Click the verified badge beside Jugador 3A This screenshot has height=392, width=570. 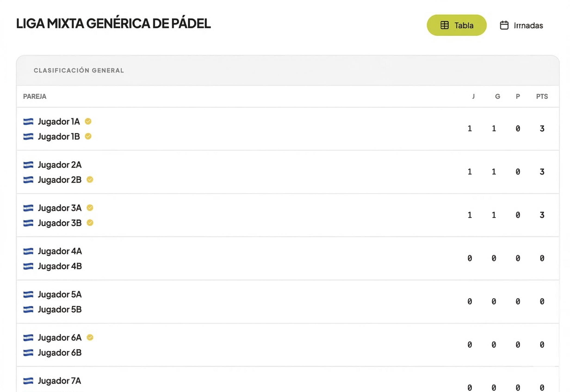click(x=90, y=208)
